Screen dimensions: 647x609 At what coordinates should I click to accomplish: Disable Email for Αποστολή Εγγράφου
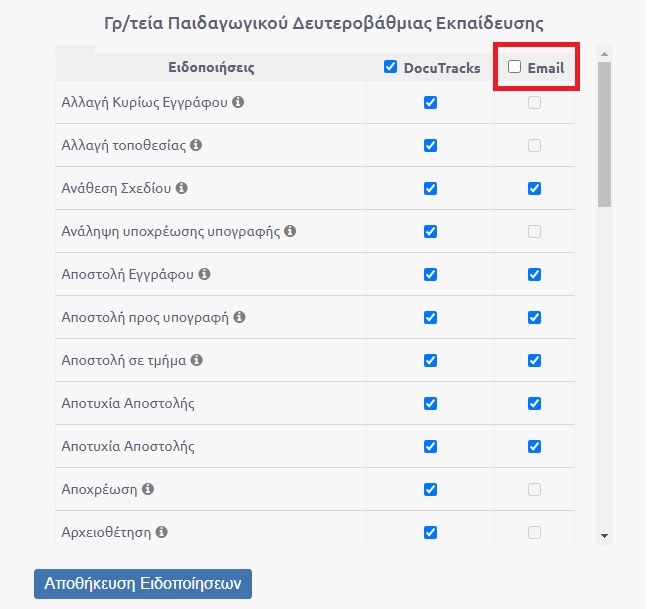tap(534, 274)
